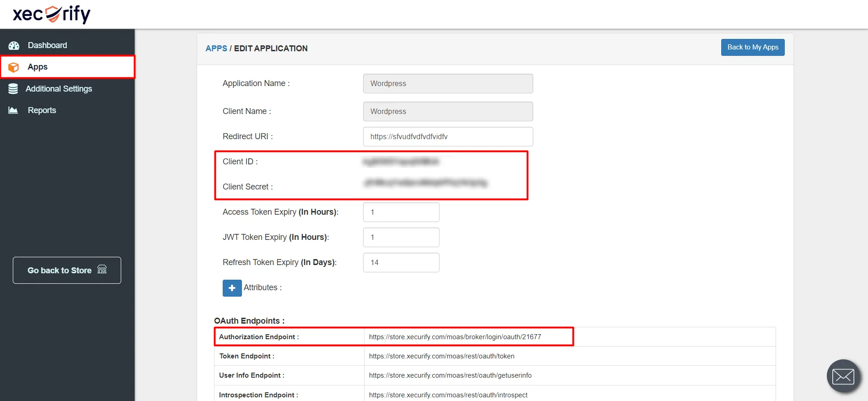This screenshot has height=401, width=868.
Task: Add an attribute with the plus button
Action: click(x=232, y=288)
